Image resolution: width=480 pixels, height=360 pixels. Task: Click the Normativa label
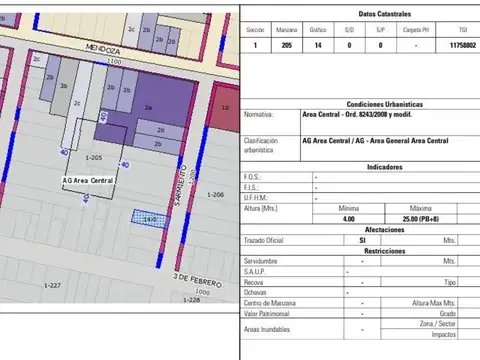pos(259,114)
